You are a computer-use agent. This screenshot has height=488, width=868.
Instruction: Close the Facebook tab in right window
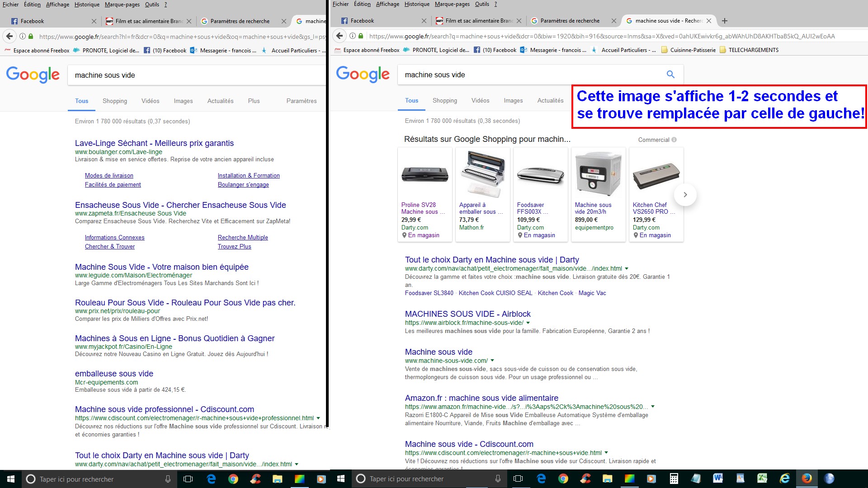click(x=424, y=21)
